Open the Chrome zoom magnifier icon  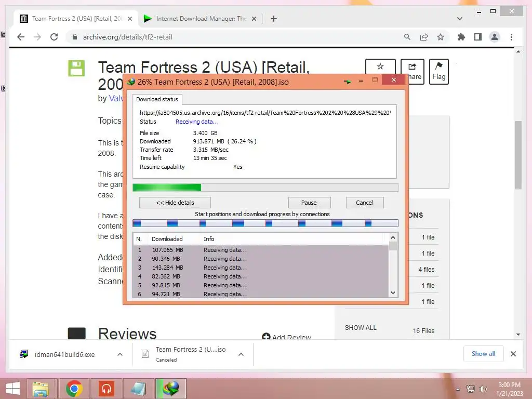pos(407,37)
